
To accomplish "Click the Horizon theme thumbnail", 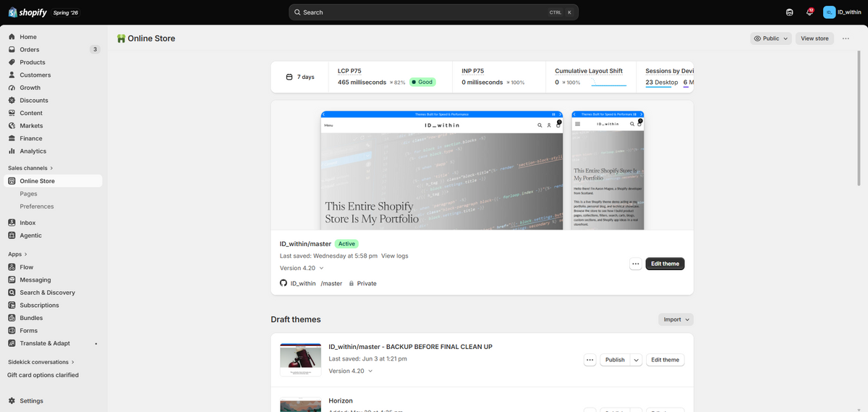I will [x=300, y=405].
